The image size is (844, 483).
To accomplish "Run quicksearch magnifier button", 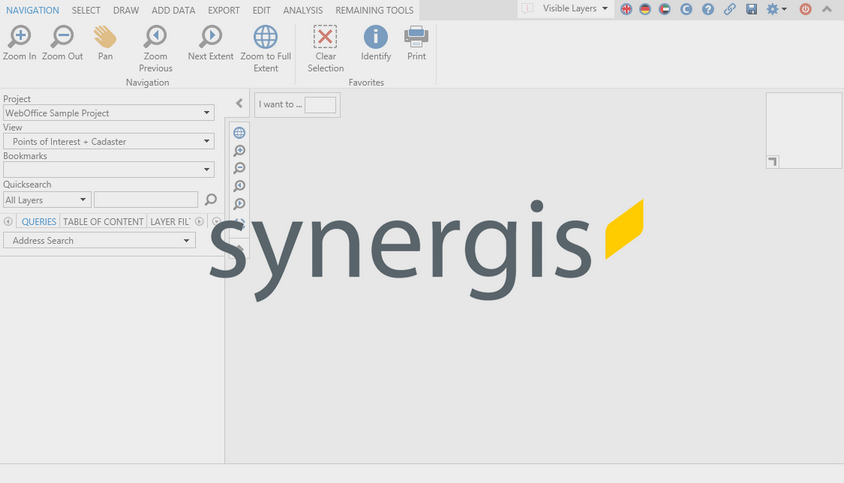I will click(x=210, y=200).
